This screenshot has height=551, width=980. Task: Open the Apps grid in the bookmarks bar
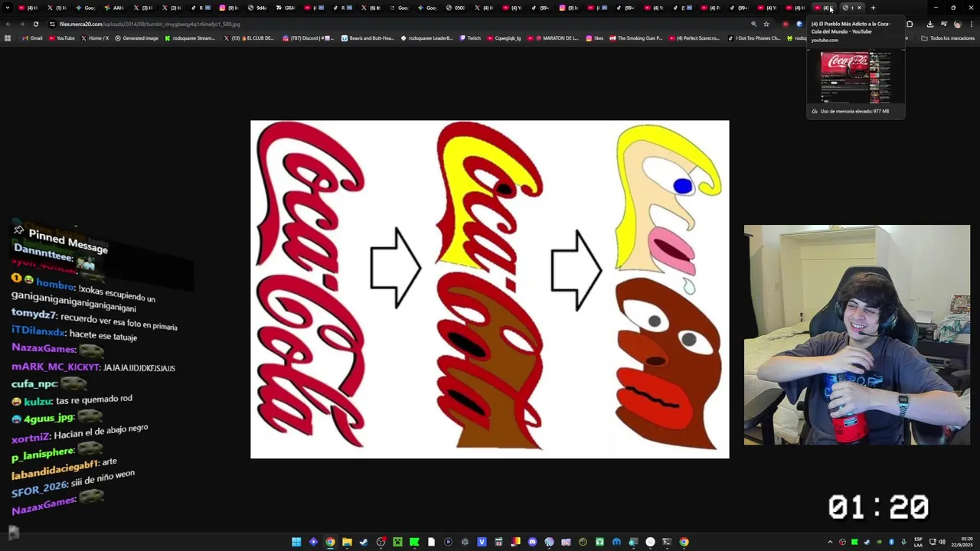coord(8,38)
